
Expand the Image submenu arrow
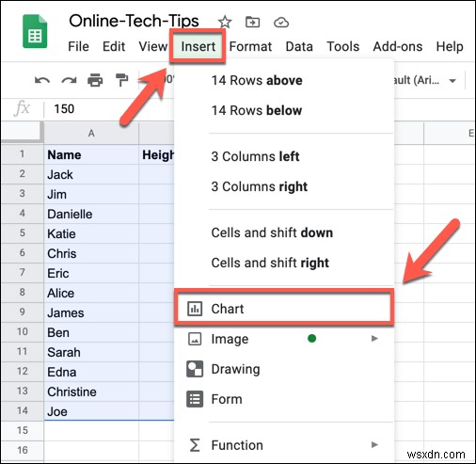374,339
